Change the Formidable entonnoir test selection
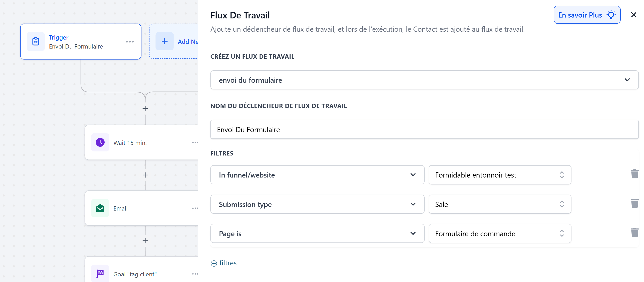644x282 pixels. [x=499, y=175]
